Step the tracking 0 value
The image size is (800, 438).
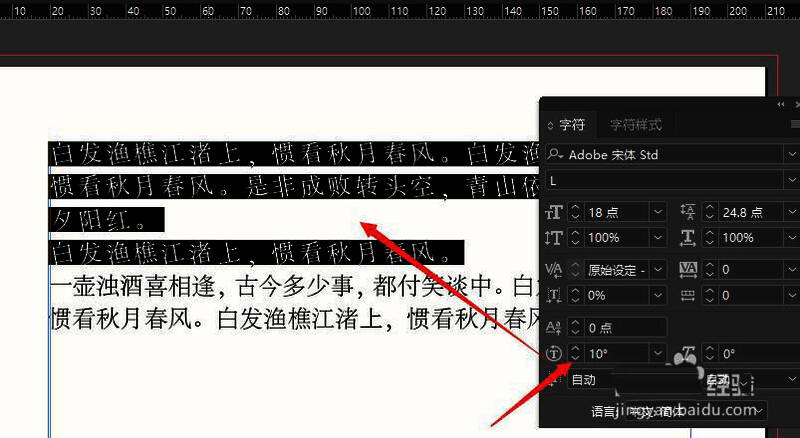pos(709,270)
